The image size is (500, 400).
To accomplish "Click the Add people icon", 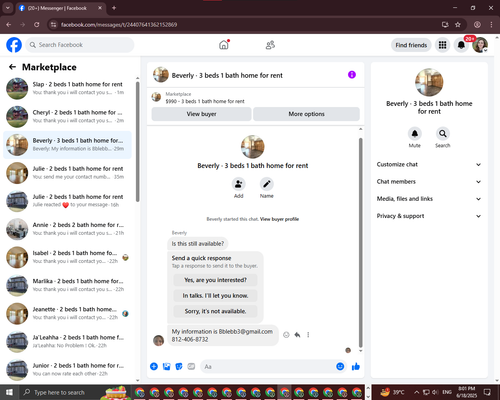I will coord(238,184).
